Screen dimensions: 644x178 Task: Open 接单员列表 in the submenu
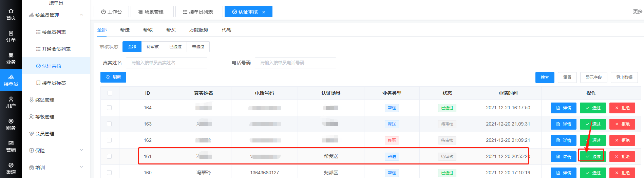point(54,32)
